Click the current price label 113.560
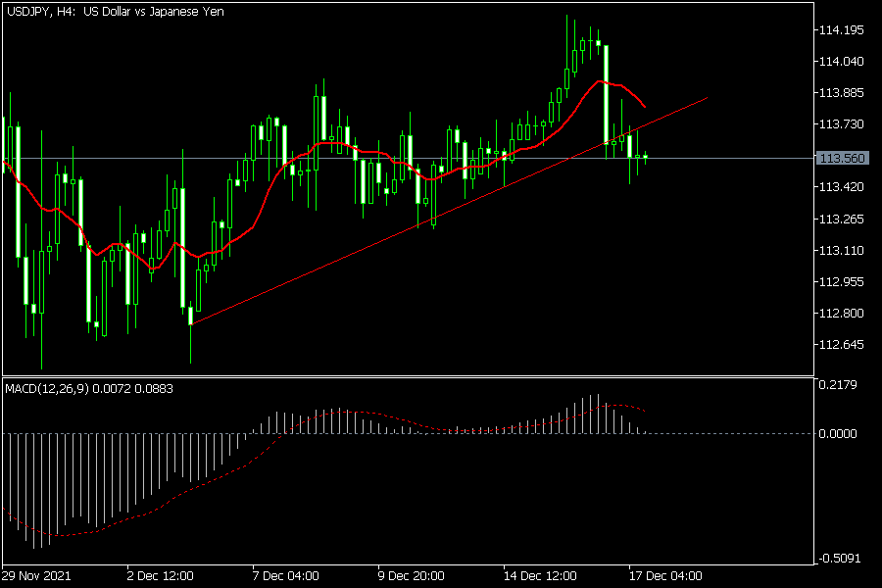882x588 pixels. click(x=842, y=158)
